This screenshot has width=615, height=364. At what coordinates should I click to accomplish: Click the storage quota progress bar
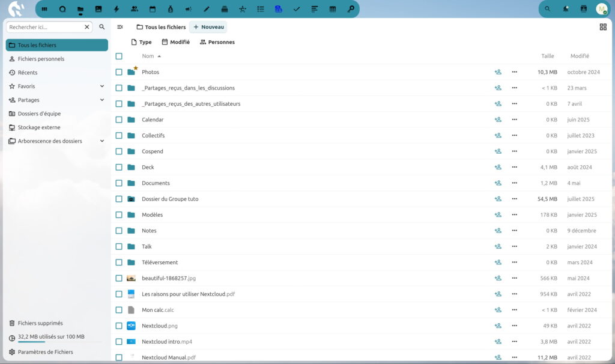(x=59, y=342)
